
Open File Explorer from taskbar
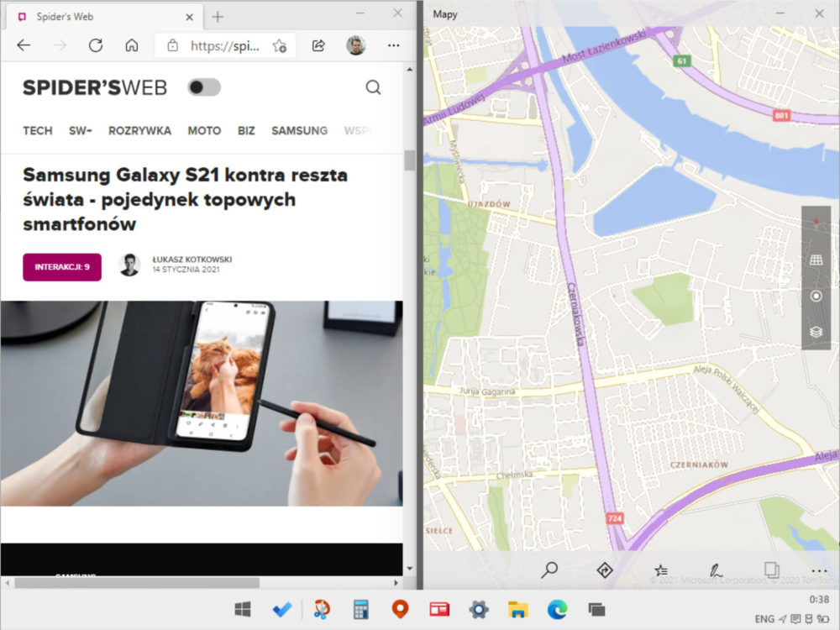coord(518,609)
